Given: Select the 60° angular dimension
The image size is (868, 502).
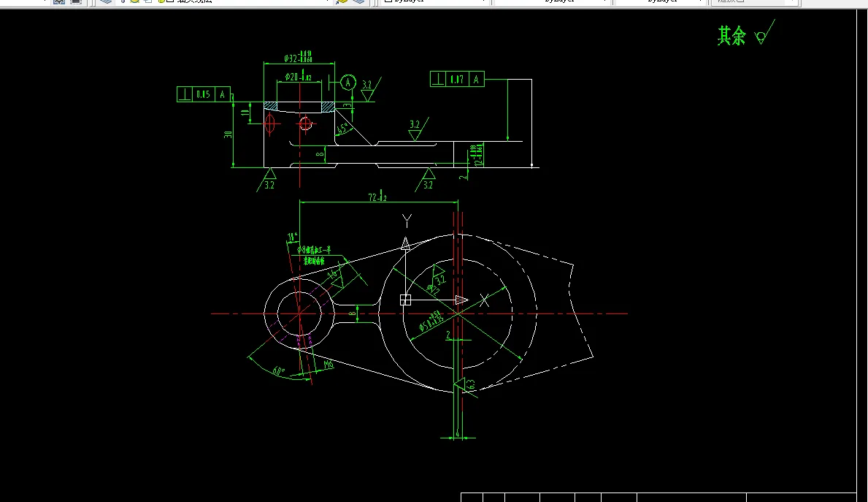Looking at the screenshot, I should (x=278, y=370).
